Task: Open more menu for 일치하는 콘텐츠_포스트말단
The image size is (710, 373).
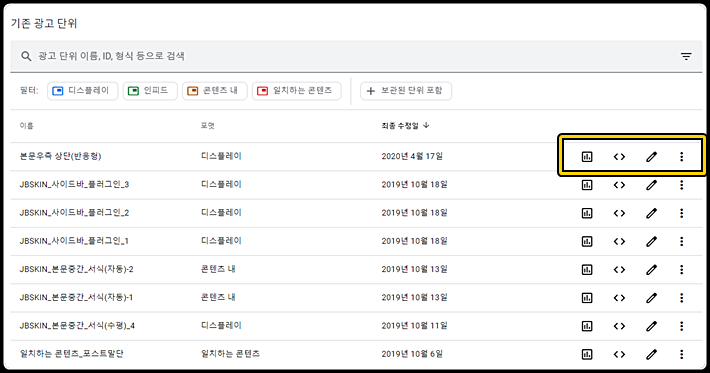Action: tap(681, 354)
